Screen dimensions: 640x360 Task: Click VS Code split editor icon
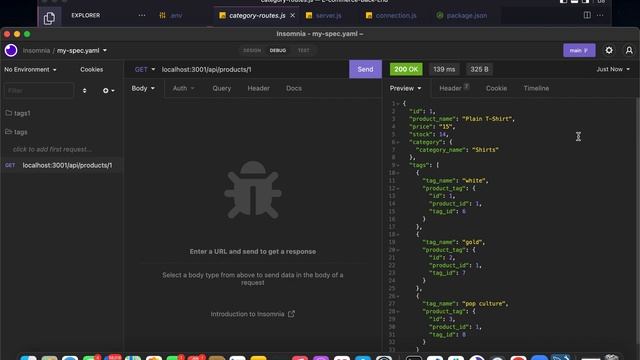[x=587, y=15]
